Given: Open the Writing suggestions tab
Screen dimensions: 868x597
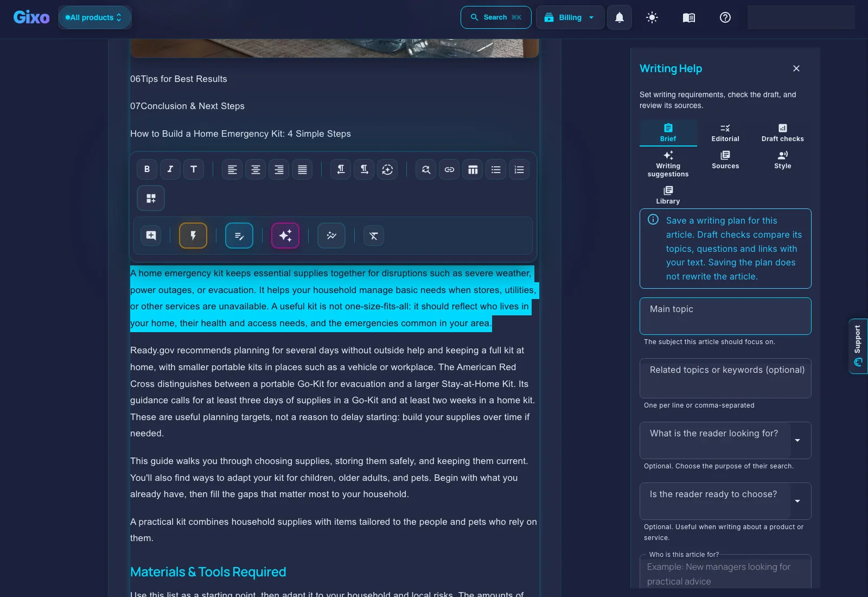Looking at the screenshot, I should (x=668, y=164).
